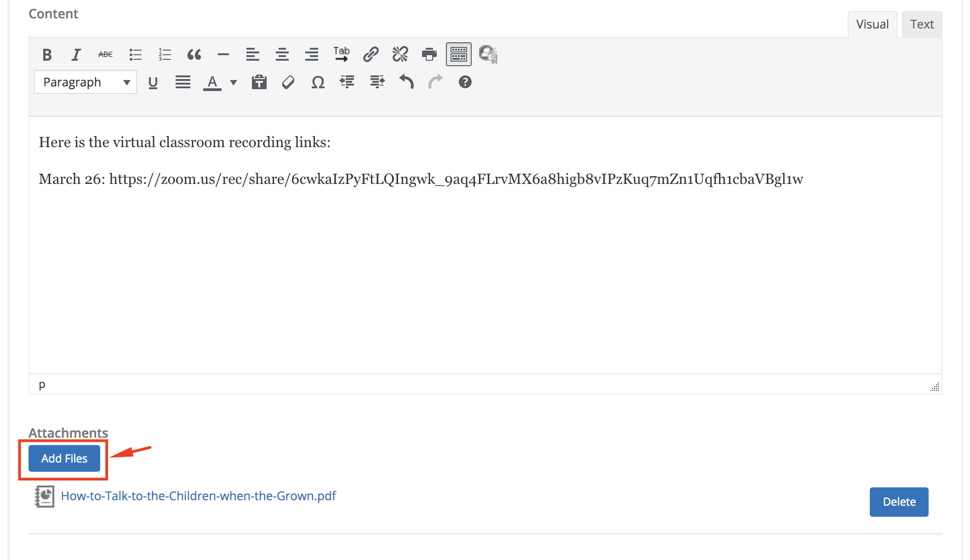The height and width of the screenshot is (560, 970).
Task: Insert a blockquote
Action: coord(194,55)
